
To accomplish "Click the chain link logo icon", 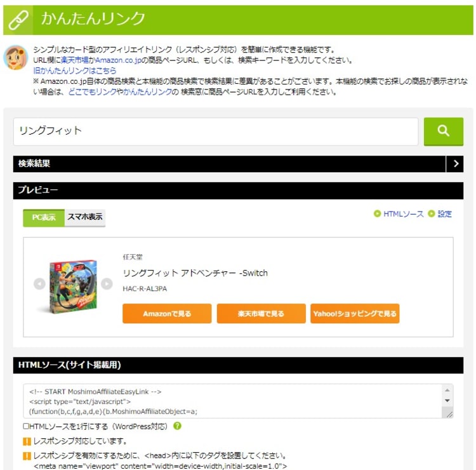I will [18, 20].
